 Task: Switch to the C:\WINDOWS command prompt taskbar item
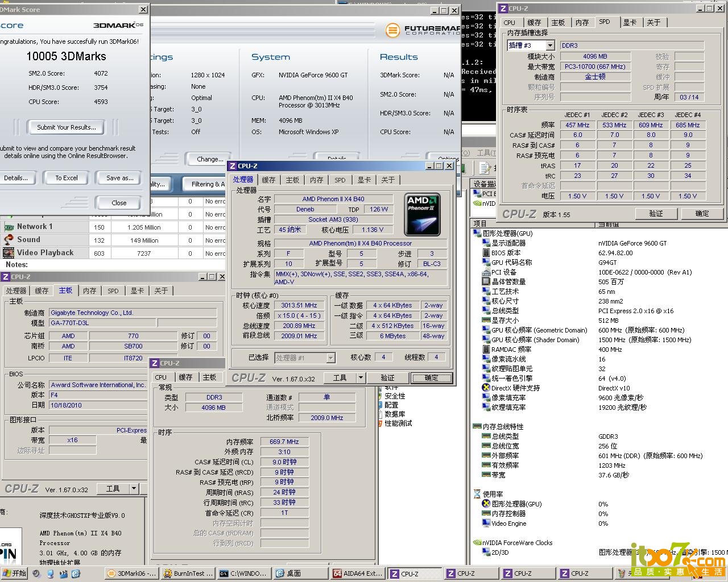244,573
